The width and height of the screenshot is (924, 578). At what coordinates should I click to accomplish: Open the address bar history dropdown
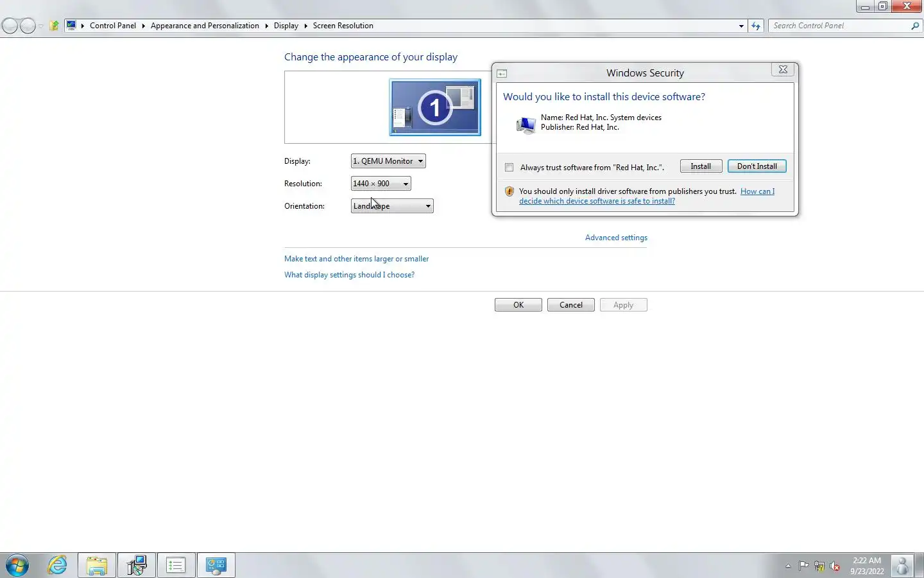click(x=741, y=26)
